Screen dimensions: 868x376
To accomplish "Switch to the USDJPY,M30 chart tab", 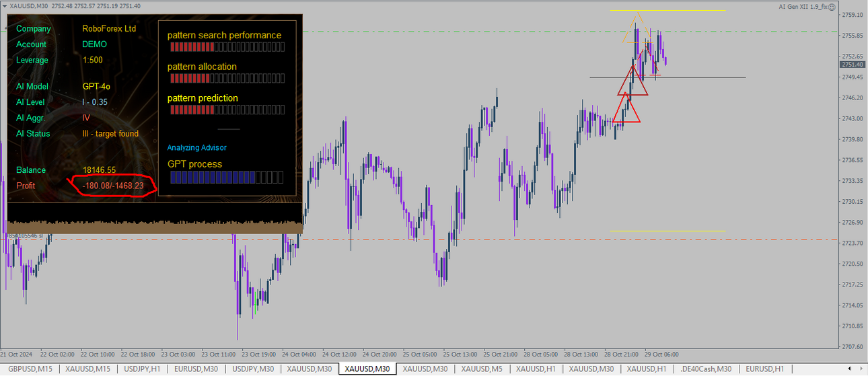I will (x=253, y=369).
